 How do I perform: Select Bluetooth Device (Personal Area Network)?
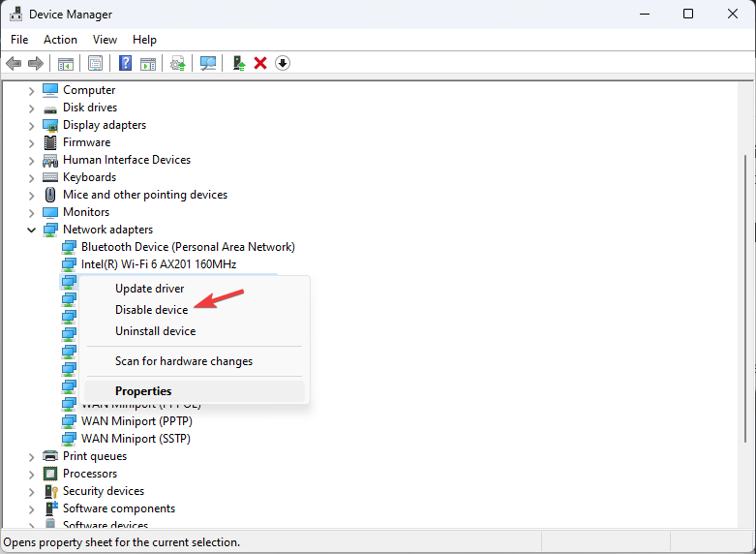point(188,247)
